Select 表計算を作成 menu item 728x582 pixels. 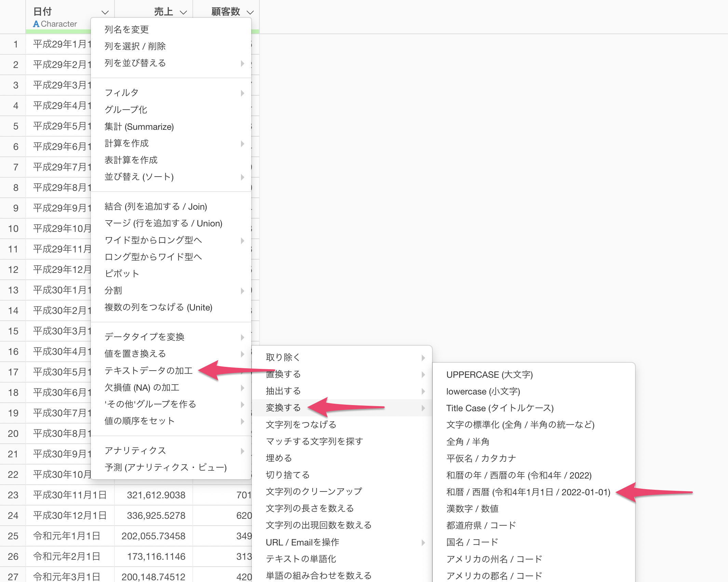click(171, 160)
